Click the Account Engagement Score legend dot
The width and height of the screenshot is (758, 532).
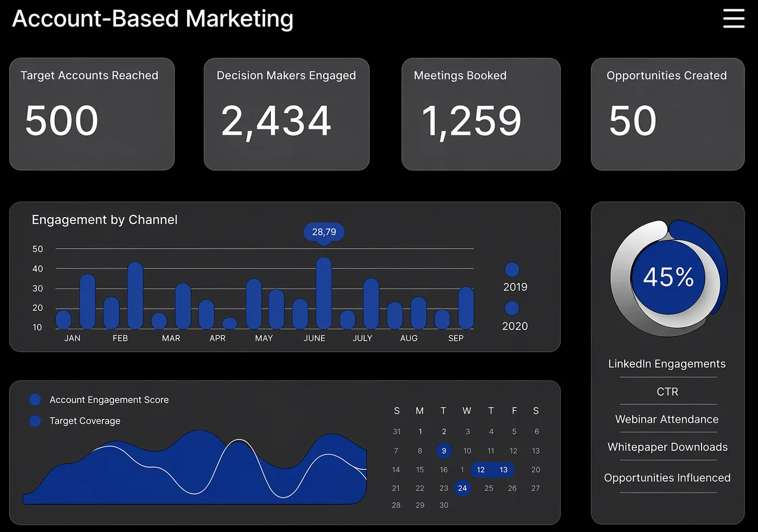point(35,399)
